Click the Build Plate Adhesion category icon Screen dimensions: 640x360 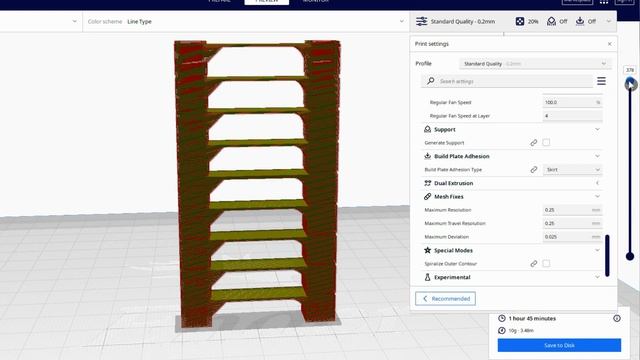coord(427,156)
